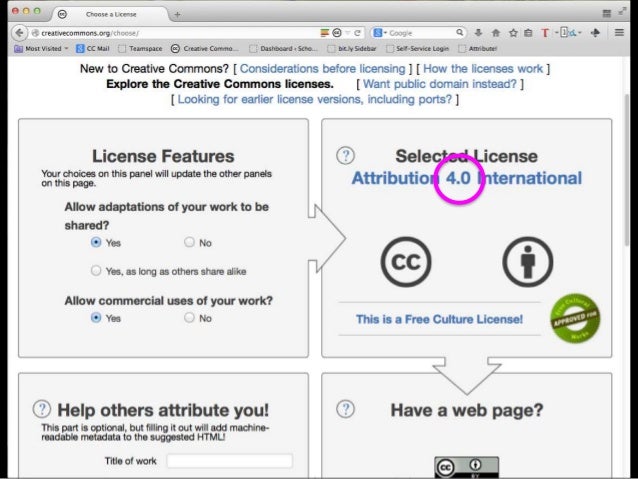Select Yes for commercial uses
The width and height of the screenshot is (638, 479).
click(96, 317)
